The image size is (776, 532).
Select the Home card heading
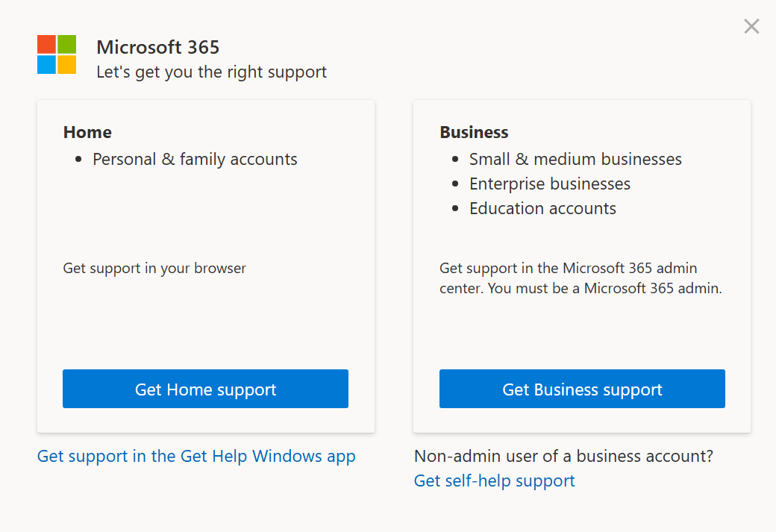click(87, 132)
